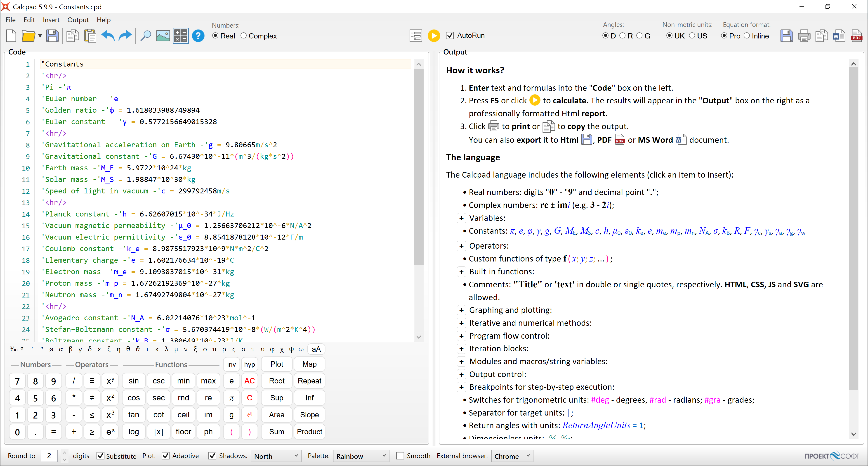868x466 pixels.
Task: Change plot direction from North
Action: click(276, 456)
